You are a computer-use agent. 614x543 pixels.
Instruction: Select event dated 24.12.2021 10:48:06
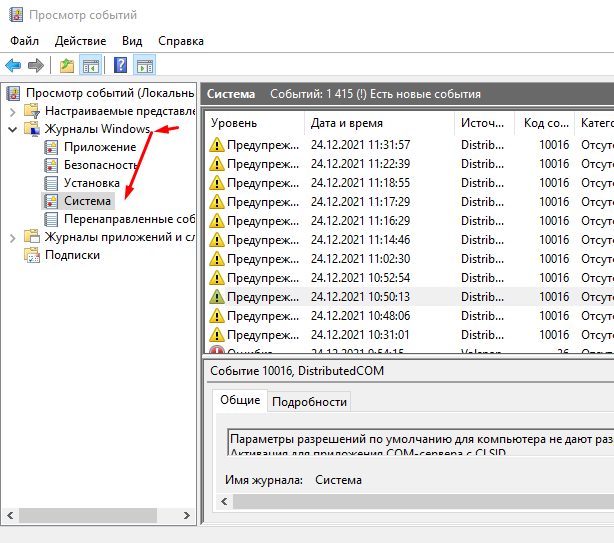click(x=409, y=316)
